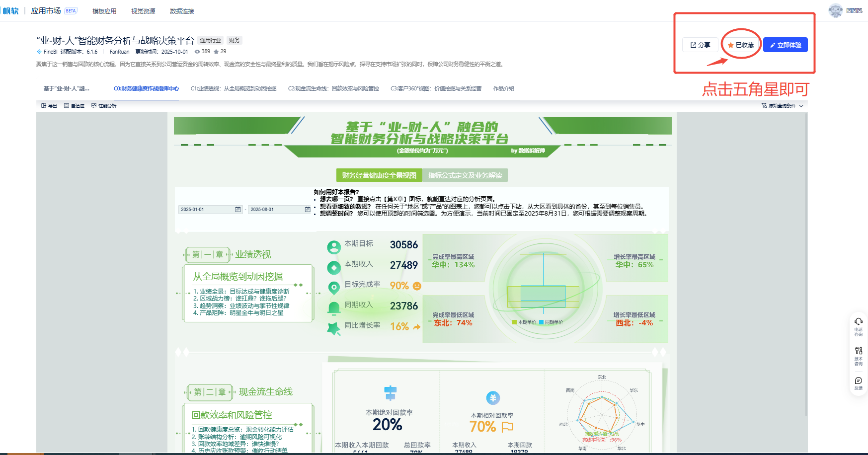Open 数据连接 in top navigation
The image size is (868, 455).
click(x=182, y=11)
